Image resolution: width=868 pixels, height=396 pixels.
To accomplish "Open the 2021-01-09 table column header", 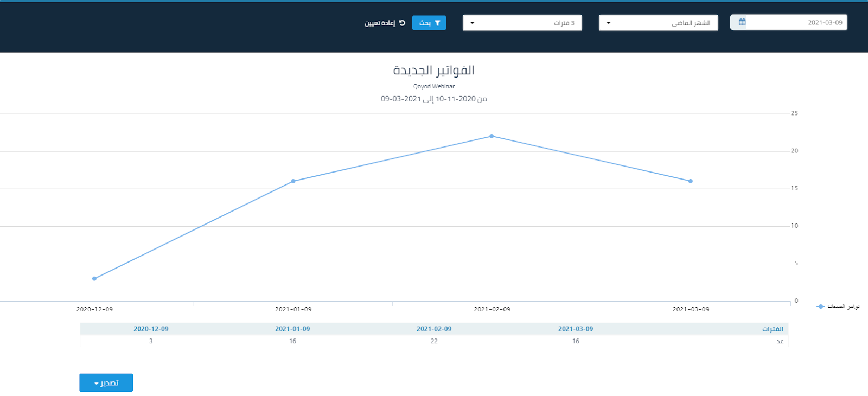I will pos(292,329).
